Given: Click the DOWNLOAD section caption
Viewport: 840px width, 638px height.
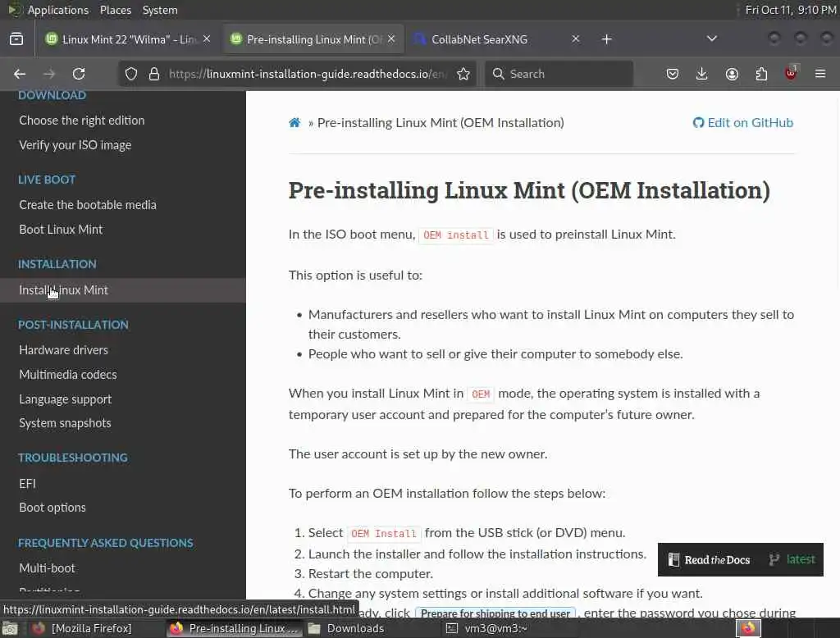Looking at the screenshot, I should 52,95.
